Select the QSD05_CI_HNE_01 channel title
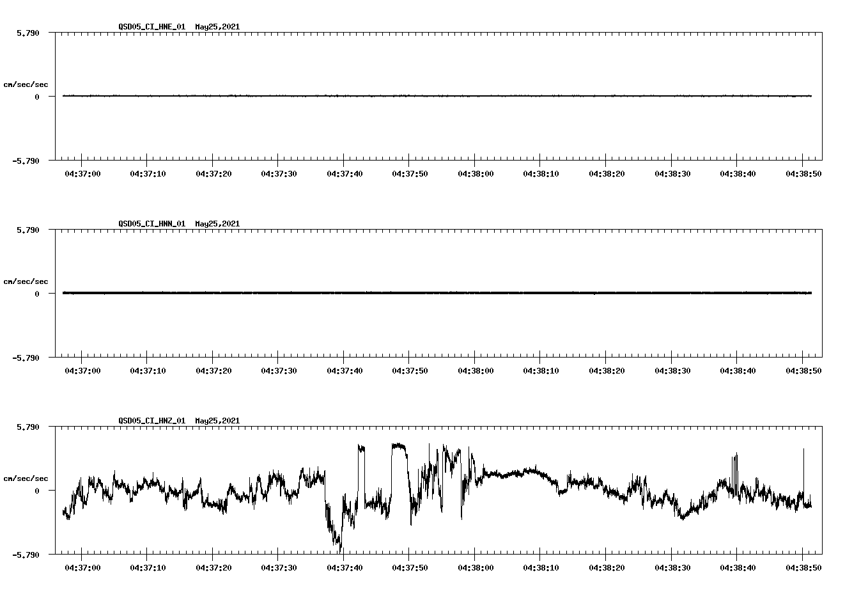This screenshot has width=868, height=591. (151, 28)
